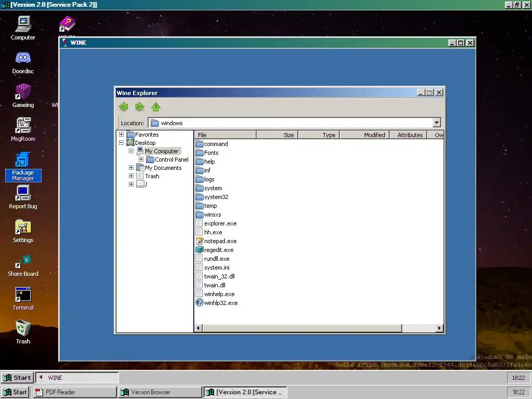Select the system.ini file row

tap(212, 268)
